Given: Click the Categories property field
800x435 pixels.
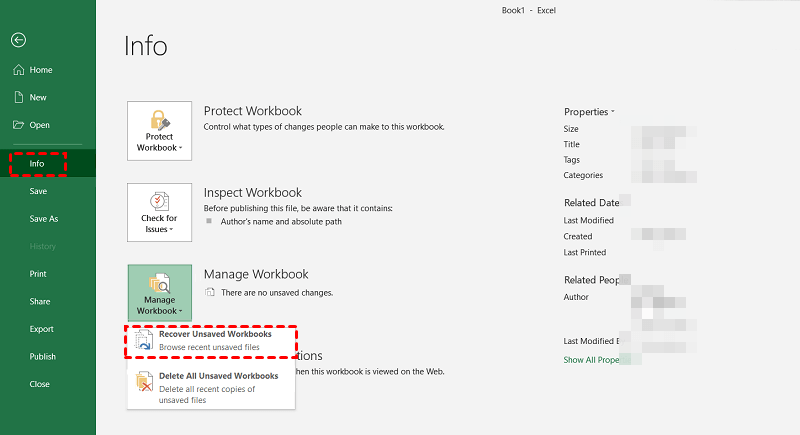Looking at the screenshot, I should click(664, 175).
